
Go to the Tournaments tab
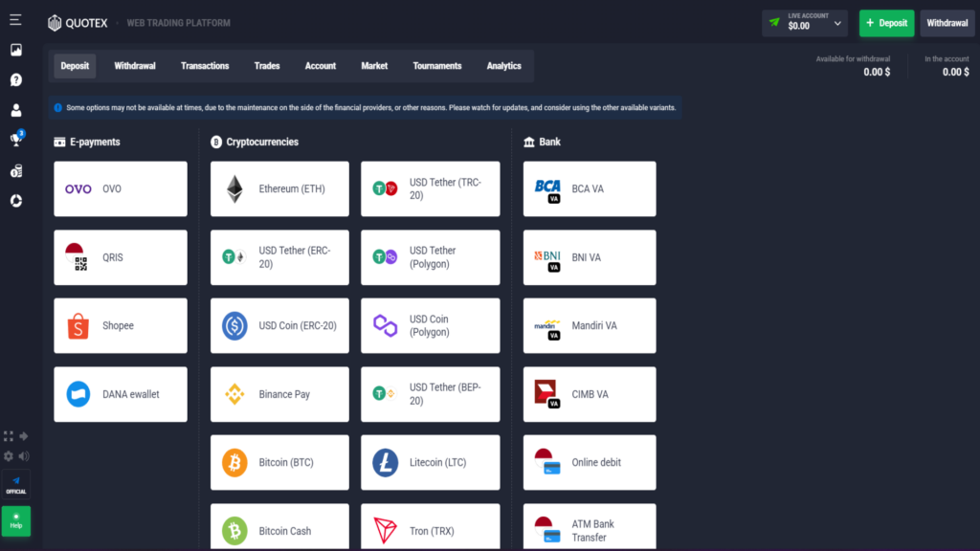[x=436, y=66]
